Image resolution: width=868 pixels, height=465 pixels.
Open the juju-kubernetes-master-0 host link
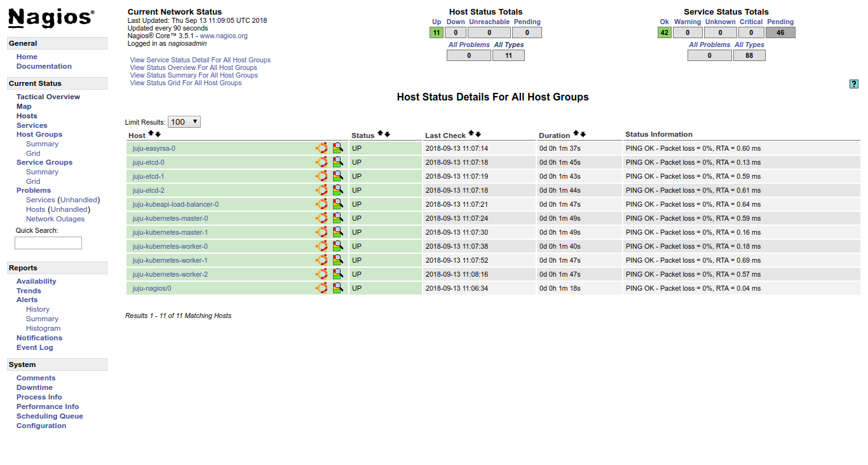point(170,218)
